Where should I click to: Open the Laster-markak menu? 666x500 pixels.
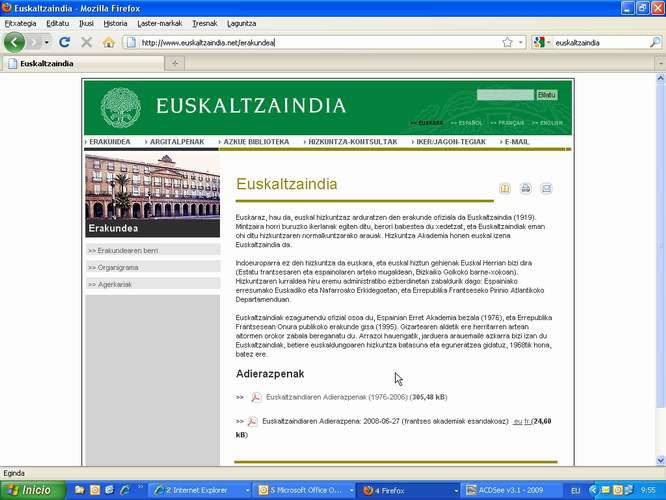[x=160, y=23]
